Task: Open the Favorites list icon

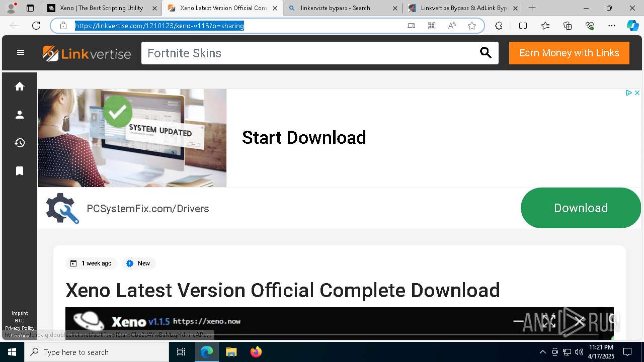Action: pyautogui.click(x=545, y=26)
